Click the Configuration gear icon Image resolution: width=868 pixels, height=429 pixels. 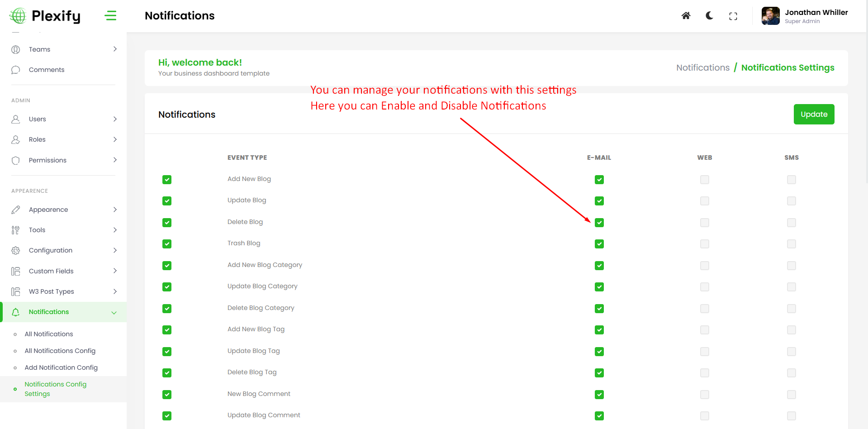coord(16,250)
